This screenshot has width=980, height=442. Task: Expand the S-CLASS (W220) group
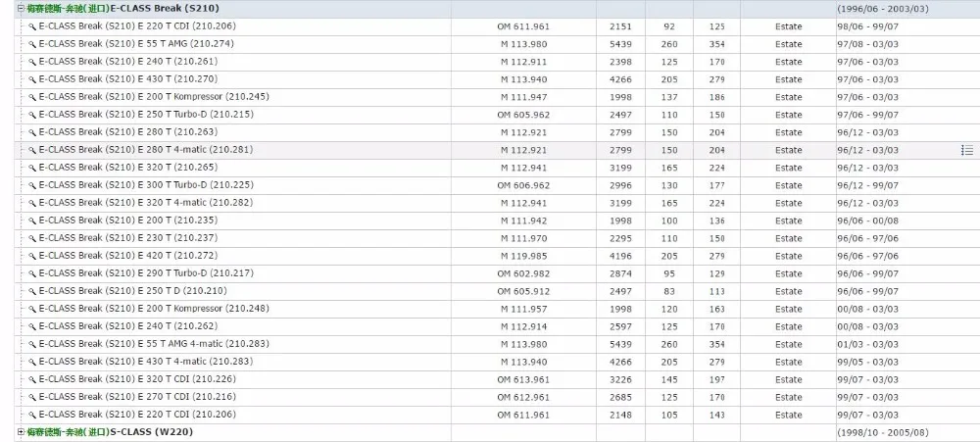pyautogui.click(x=22, y=432)
